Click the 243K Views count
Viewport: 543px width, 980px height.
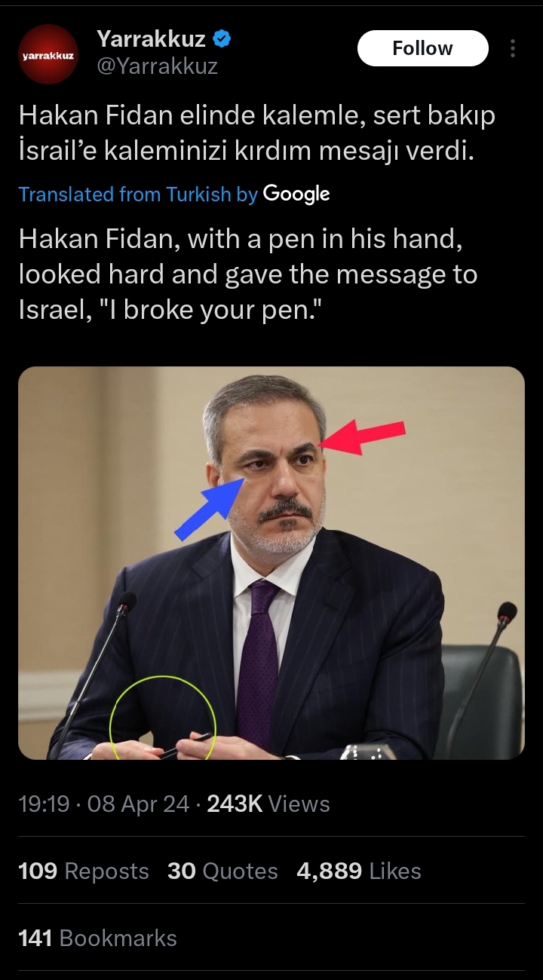click(x=268, y=804)
